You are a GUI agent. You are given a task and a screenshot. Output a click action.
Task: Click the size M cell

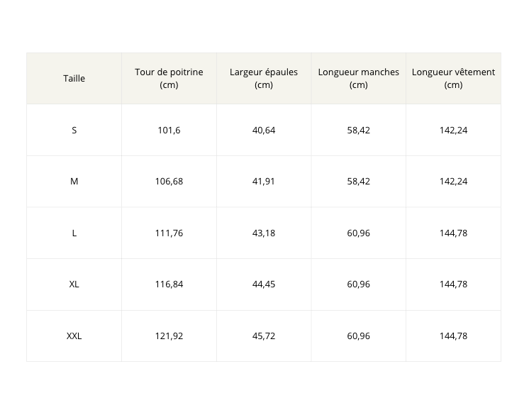click(x=74, y=182)
